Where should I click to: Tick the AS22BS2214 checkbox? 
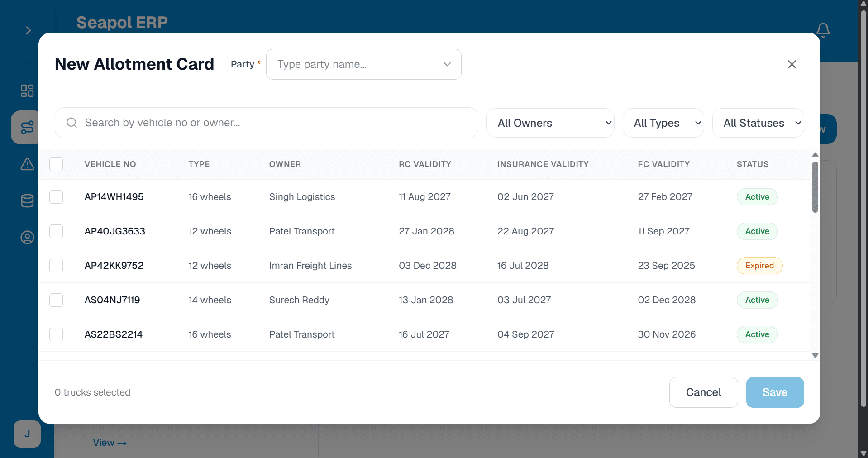(56, 334)
